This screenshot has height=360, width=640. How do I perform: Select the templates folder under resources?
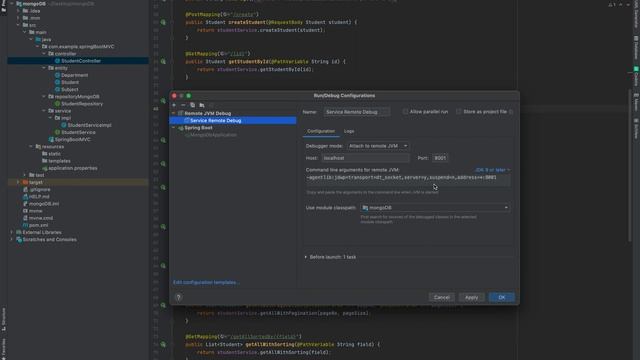pyautogui.click(x=59, y=161)
